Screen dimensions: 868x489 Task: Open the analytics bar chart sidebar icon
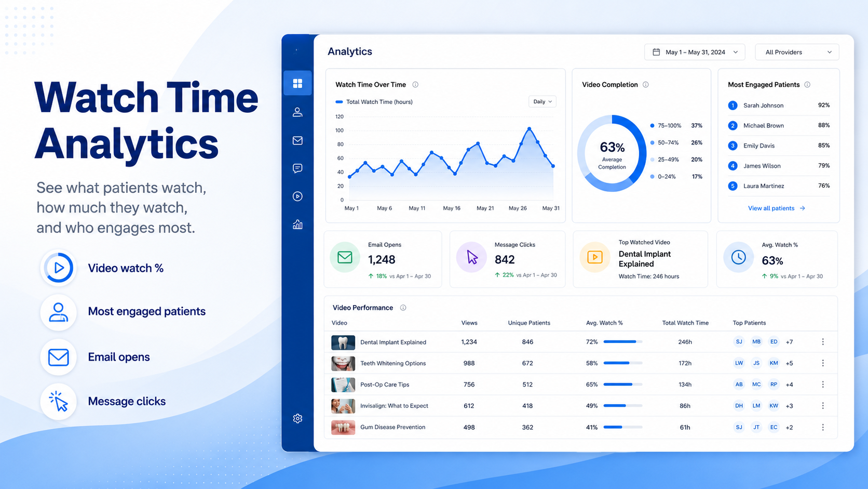click(297, 224)
